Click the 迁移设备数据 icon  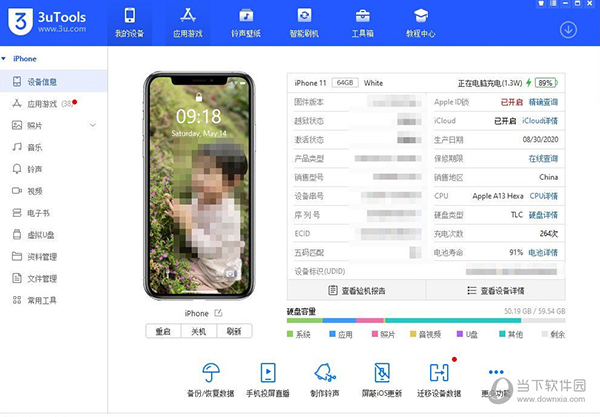pos(439,372)
